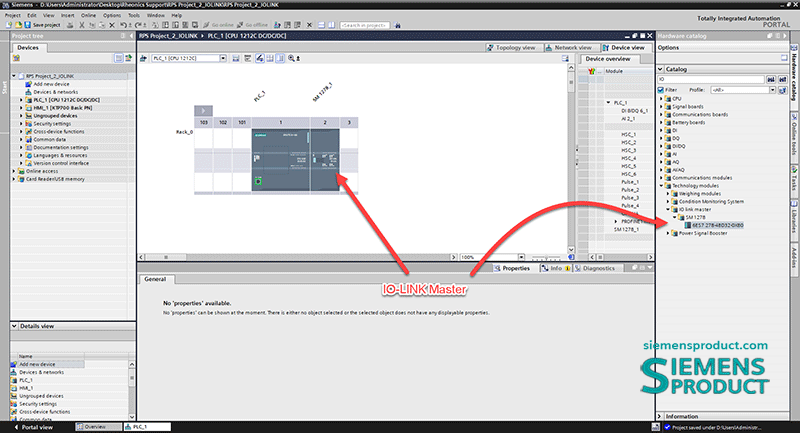Select catalog item 6ES7 278-4BD32-0XB0

coord(717,225)
